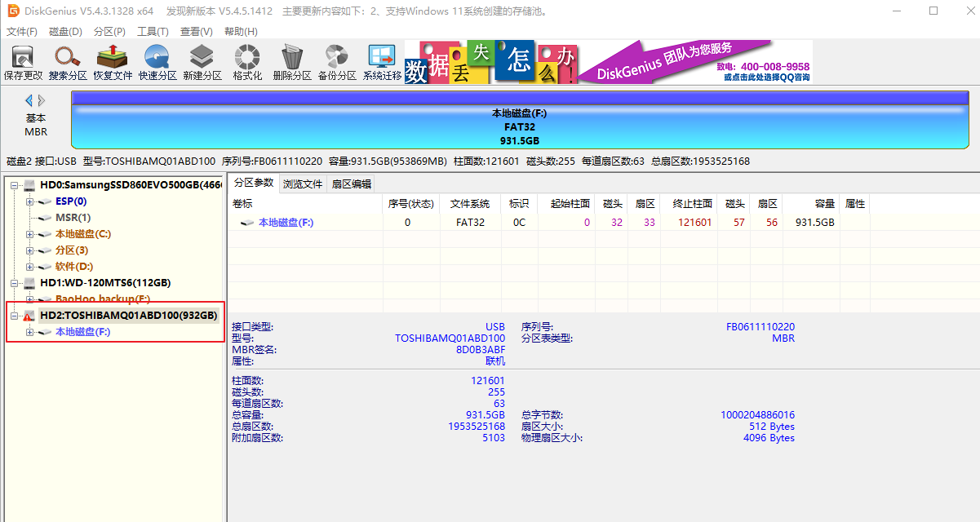This screenshot has height=522, width=980.
Task: Open the 帮助(H) menu
Action: 240,32
